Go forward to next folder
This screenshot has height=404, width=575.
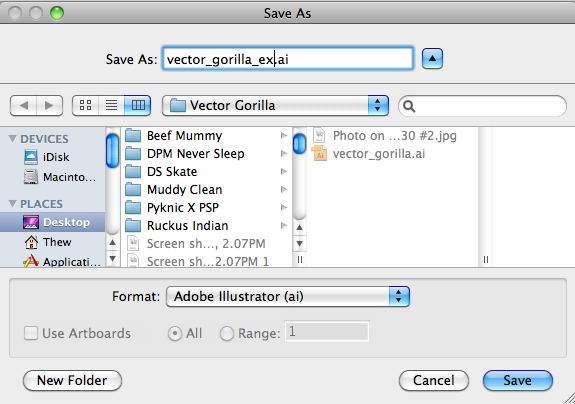click(x=50, y=106)
